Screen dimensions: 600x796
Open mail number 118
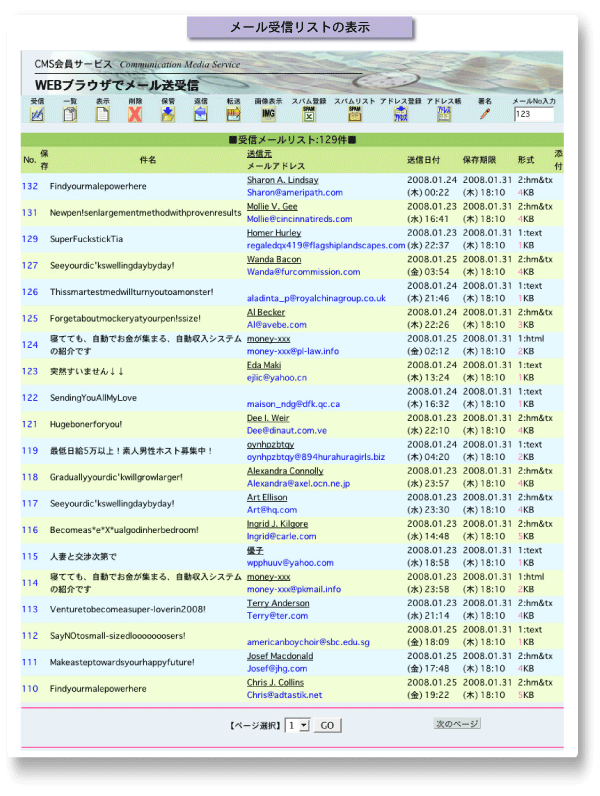30,477
